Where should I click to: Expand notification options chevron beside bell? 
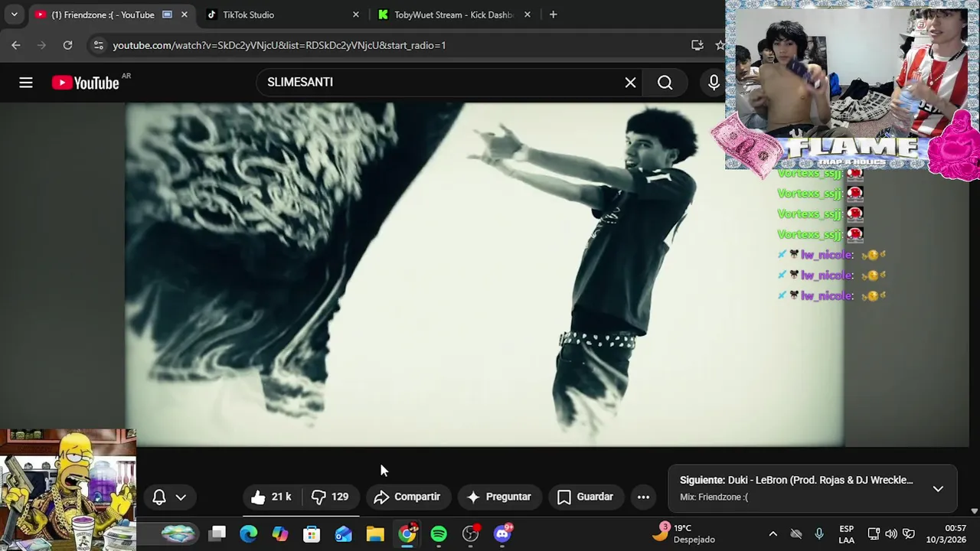(x=181, y=497)
